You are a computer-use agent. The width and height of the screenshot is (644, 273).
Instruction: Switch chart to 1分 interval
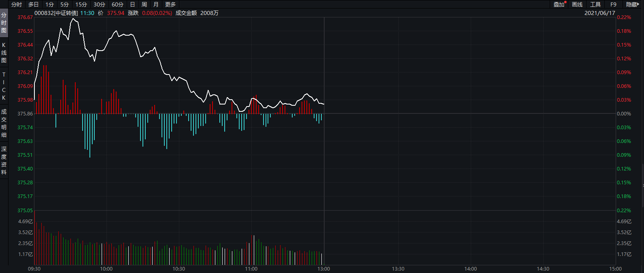coord(49,4)
